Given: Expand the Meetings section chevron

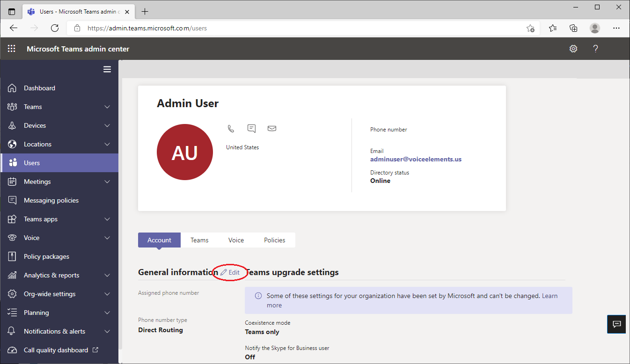Looking at the screenshot, I should [x=107, y=182].
